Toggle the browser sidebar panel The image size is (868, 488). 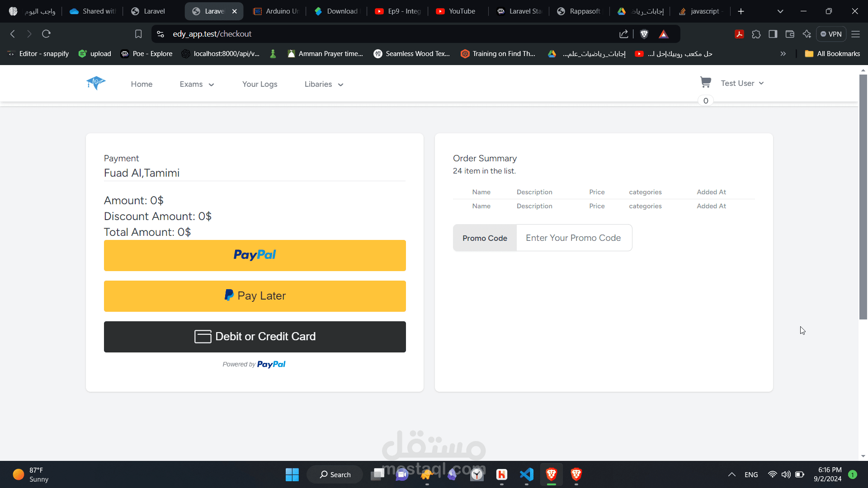tap(773, 34)
